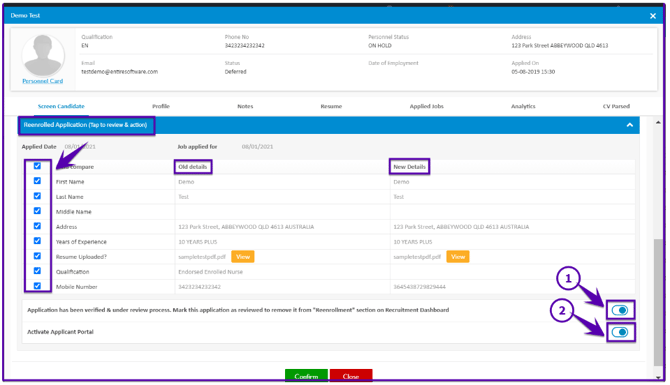The width and height of the screenshot is (670, 385).
Task: Open the Personnel Card link
Action: (x=43, y=81)
